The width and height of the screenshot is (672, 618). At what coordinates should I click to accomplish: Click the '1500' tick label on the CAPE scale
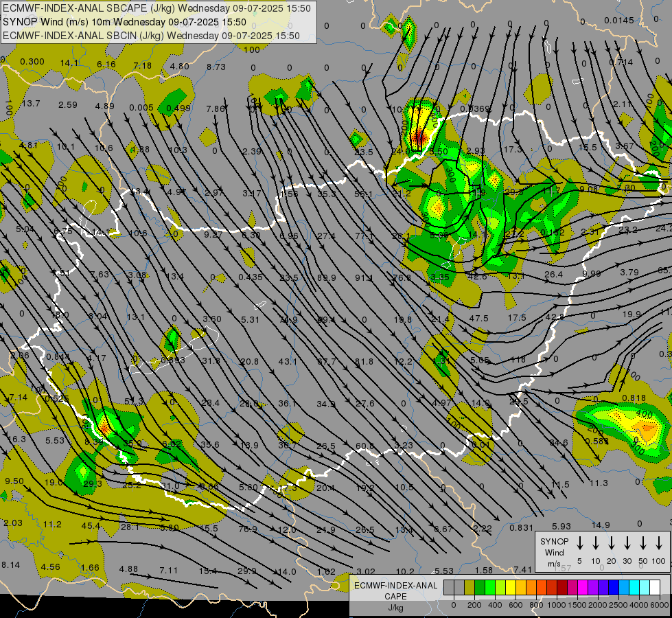(x=577, y=605)
